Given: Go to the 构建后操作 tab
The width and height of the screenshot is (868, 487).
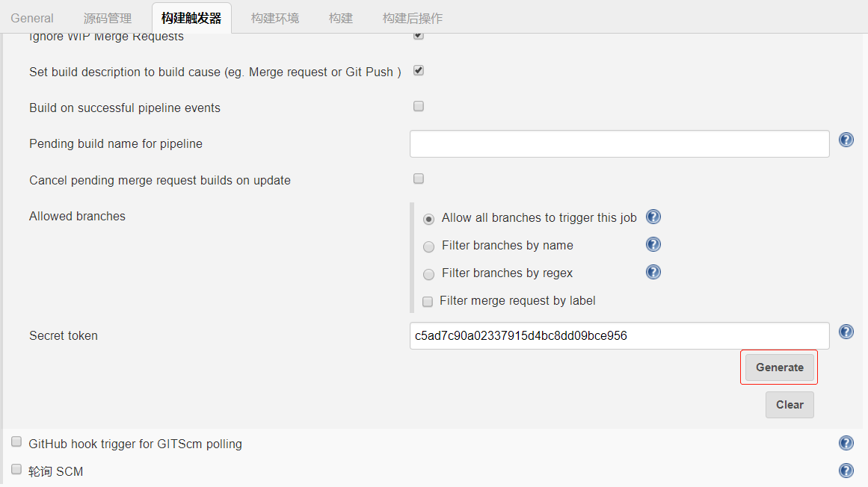Looking at the screenshot, I should (x=413, y=18).
